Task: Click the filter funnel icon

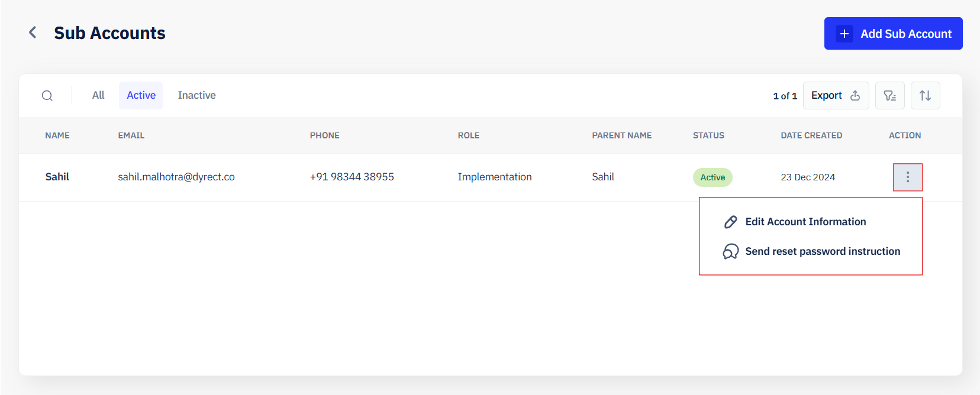Action: pyautogui.click(x=889, y=95)
